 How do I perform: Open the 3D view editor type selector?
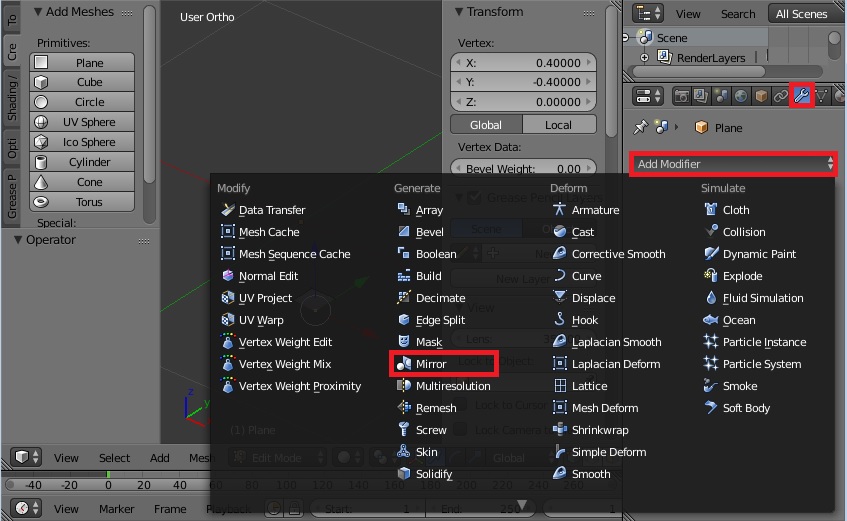(x=26, y=457)
